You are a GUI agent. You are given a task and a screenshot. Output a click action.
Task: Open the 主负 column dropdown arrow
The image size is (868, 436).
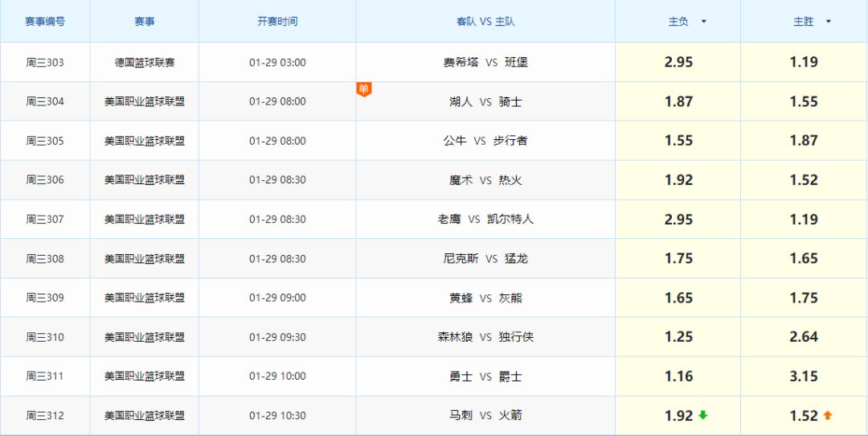point(703,22)
